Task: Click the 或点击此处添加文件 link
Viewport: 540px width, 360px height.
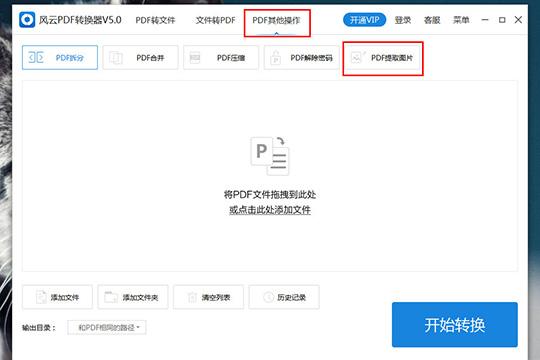Action: click(270, 209)
